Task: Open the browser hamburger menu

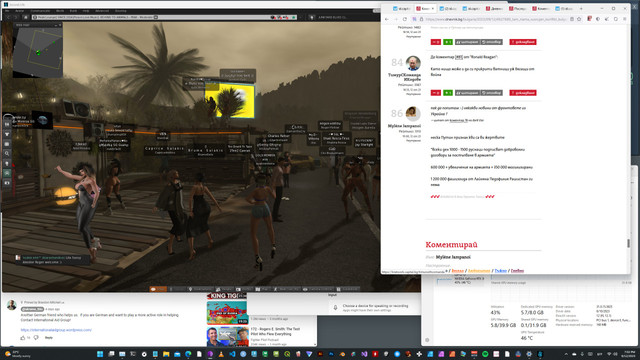Action: tap(624, 19)
